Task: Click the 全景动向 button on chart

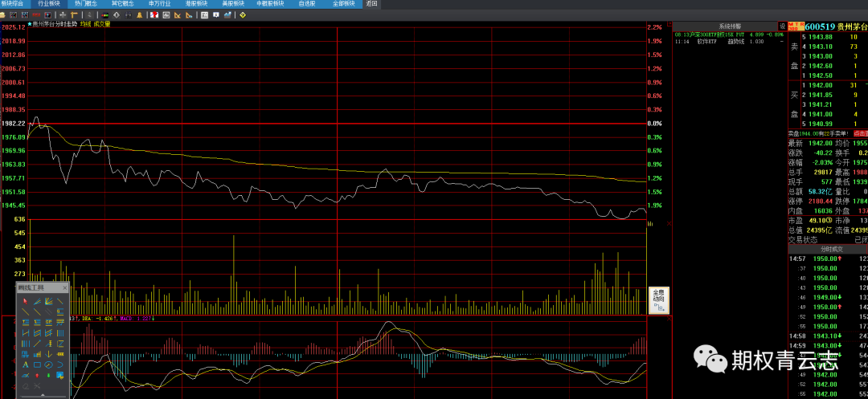Action: [x=658, y=300]
